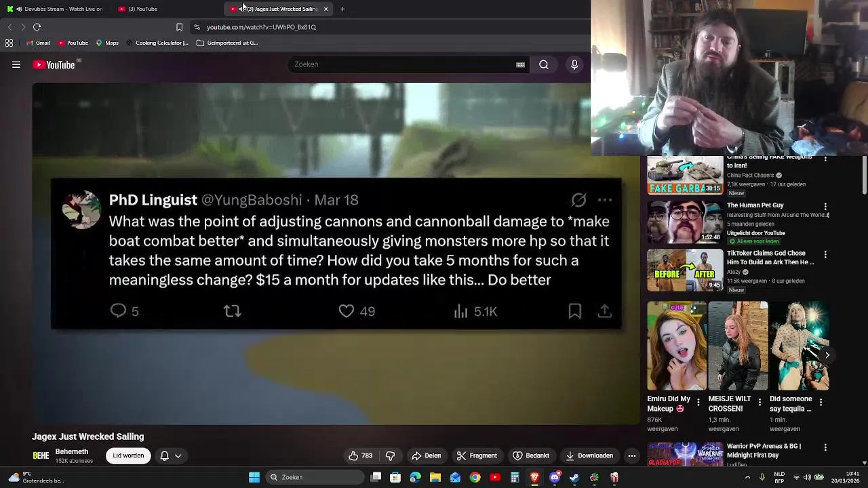The width and height of the screenshot is (868, 488).
Task: Open the BEFORE AFTER ark video thumbnail
Action: tap(685, 269)
